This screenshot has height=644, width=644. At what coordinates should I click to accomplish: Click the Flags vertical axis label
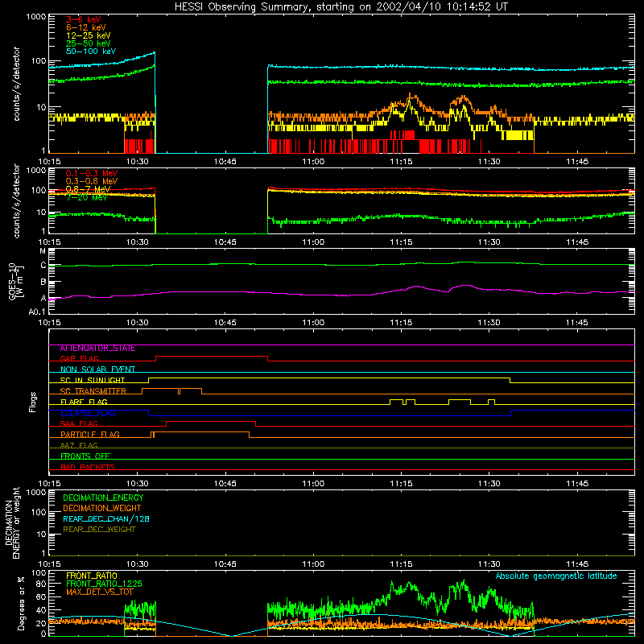(x=32, y=402)
